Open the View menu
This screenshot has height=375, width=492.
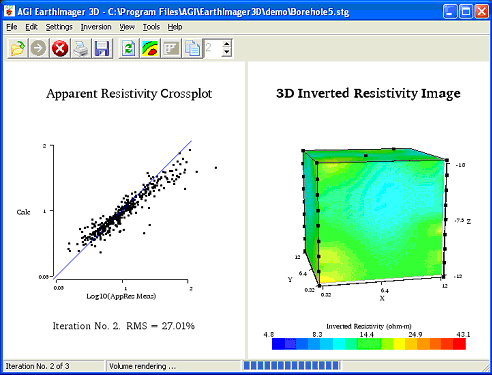127,27
